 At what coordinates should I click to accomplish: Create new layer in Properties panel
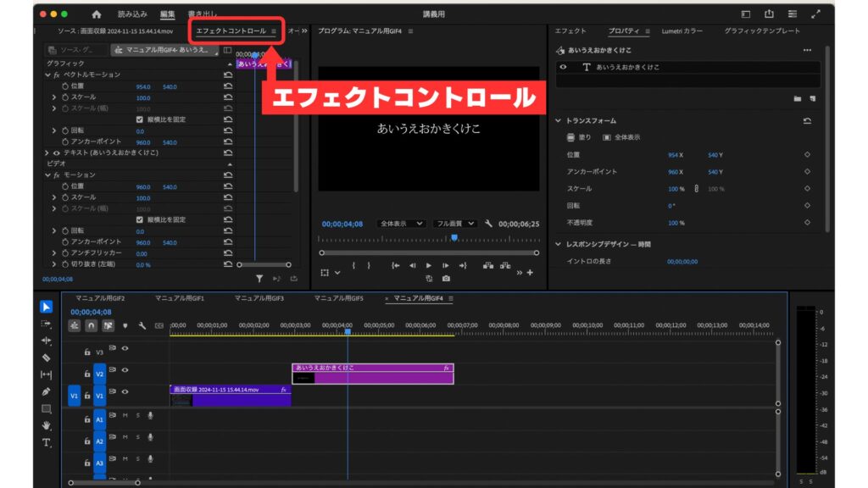[813, 98]
